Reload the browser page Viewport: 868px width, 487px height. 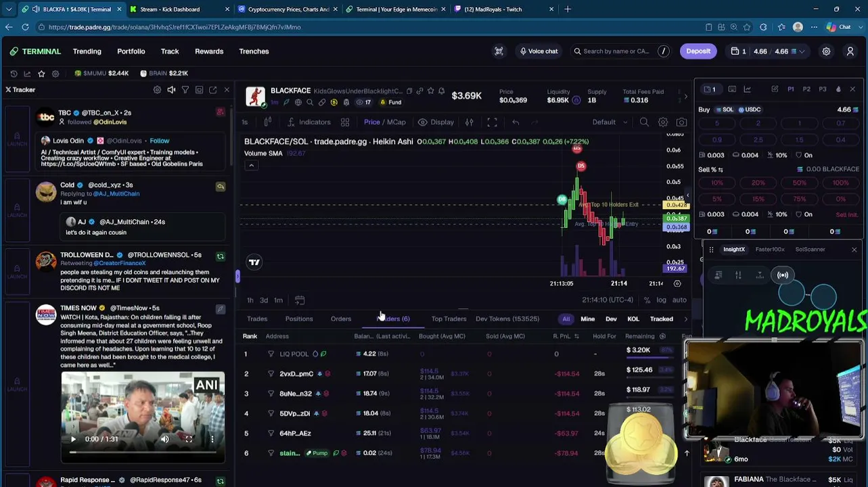[25, 27]
